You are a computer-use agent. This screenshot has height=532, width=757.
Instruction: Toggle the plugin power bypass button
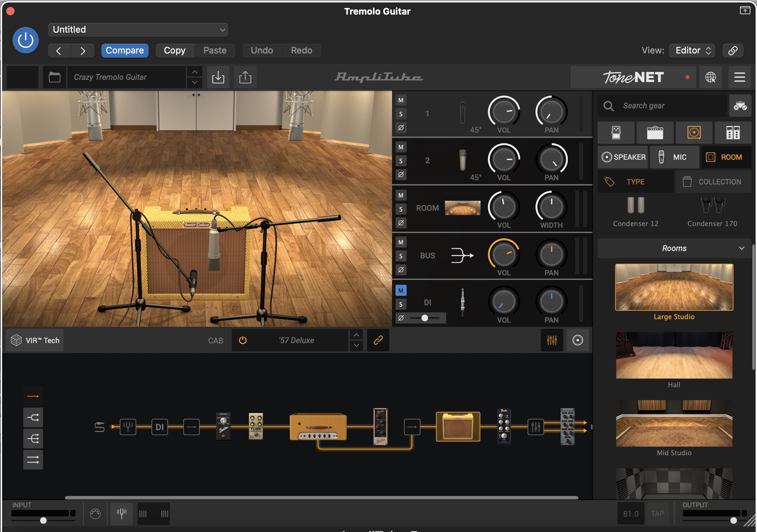26,40
